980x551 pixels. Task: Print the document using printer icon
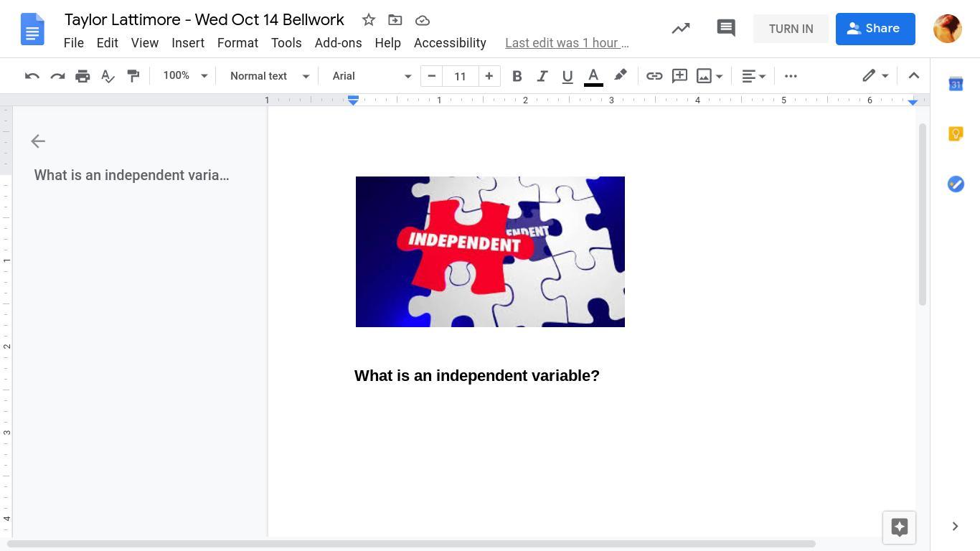pos(83,76)
